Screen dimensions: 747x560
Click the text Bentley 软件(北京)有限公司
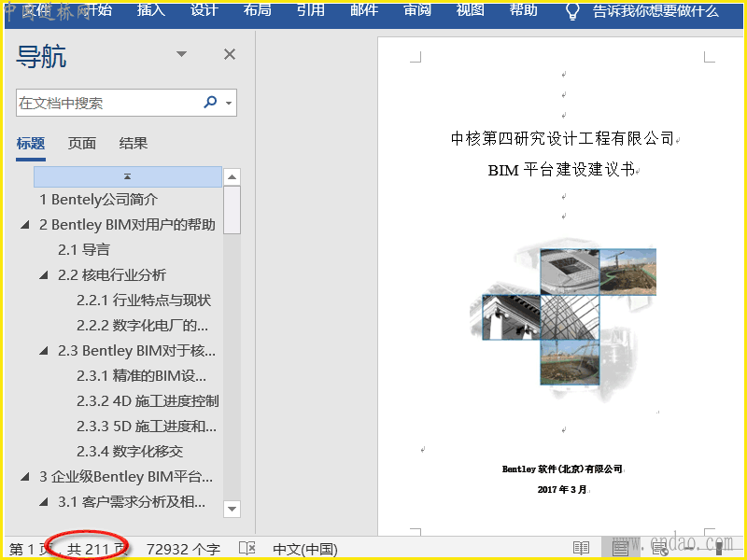562,469
